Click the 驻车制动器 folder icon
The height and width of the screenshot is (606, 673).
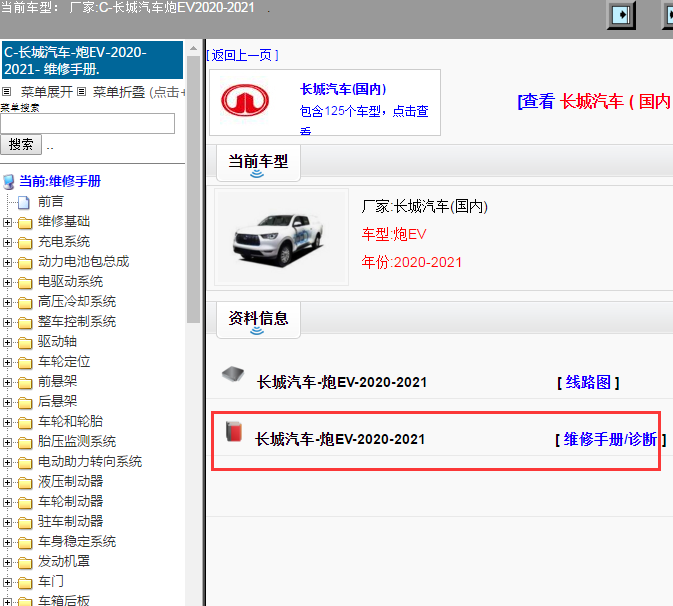(25, 523)
